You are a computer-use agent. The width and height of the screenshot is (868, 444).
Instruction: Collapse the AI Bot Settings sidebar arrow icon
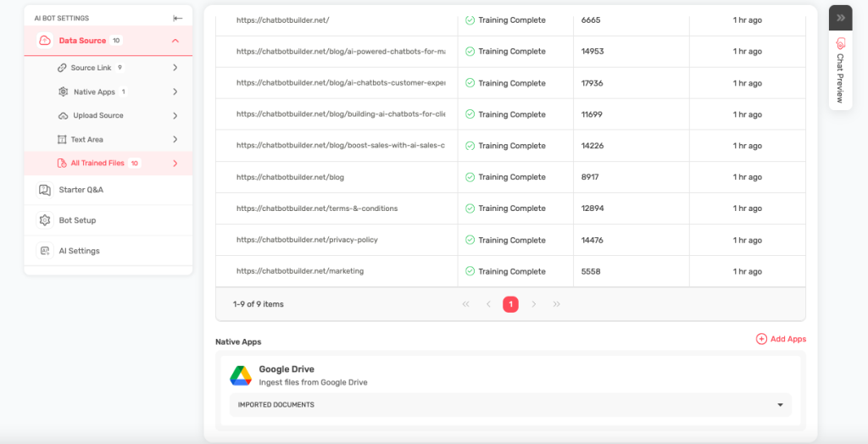[178, 19]
